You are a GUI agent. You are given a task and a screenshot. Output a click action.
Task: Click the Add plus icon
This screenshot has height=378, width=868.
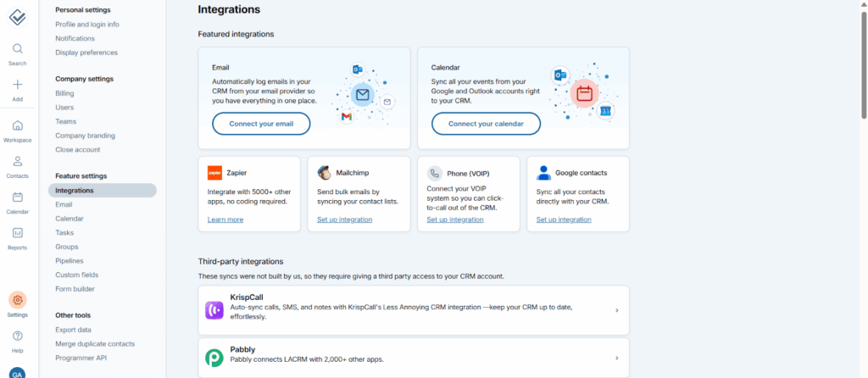(x=18, y=85)
